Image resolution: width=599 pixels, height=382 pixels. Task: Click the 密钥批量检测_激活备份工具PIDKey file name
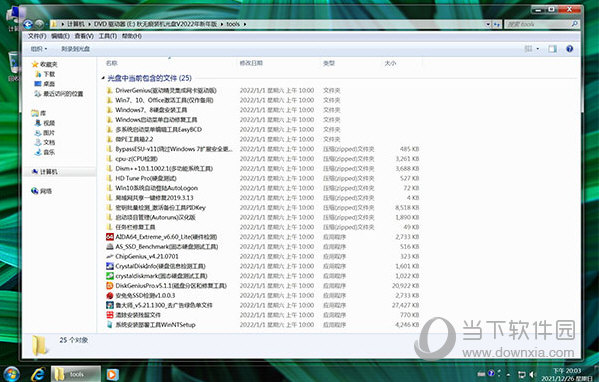point(160,207)
